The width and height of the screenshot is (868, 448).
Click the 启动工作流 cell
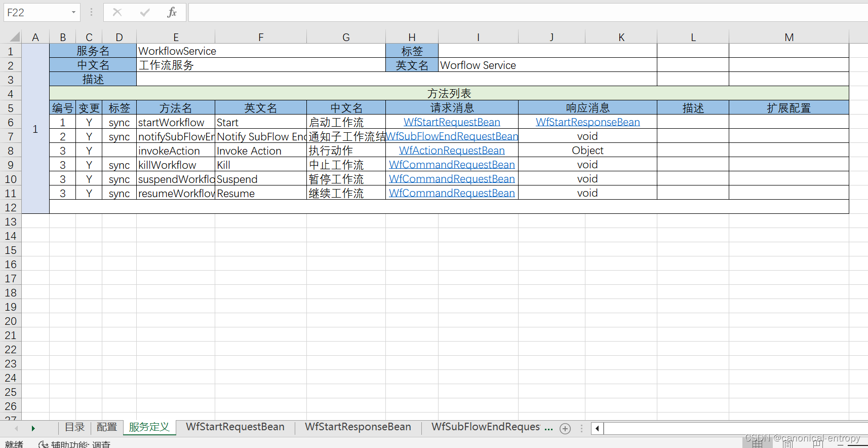[x=346, y=122]
